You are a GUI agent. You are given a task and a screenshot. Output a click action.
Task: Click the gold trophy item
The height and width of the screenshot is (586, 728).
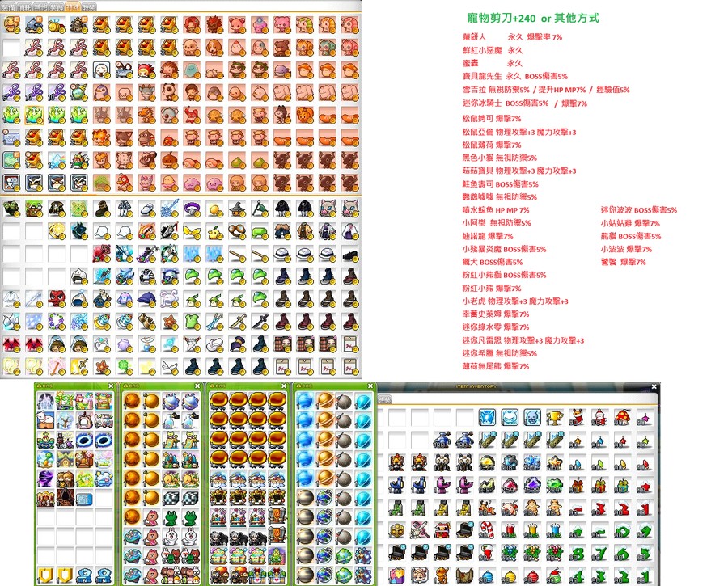tap(554, 417)
